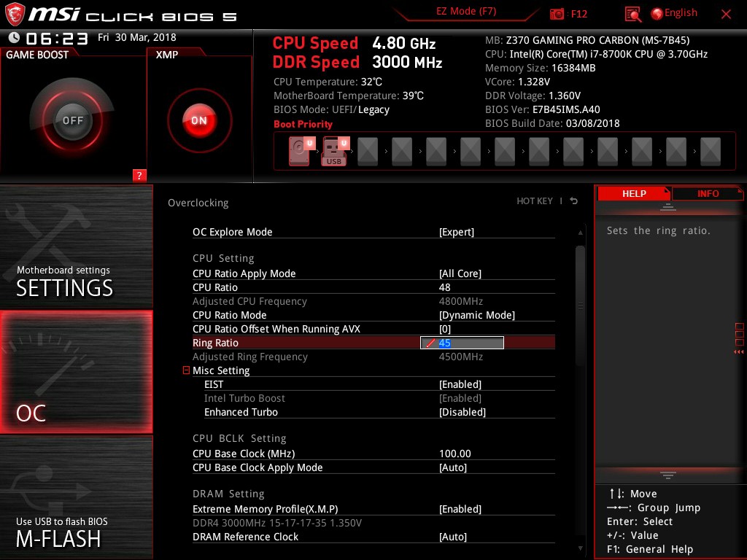Select the USB boot priority device
The height and width of the screenshot is (560, 747).
pos(336,151)
